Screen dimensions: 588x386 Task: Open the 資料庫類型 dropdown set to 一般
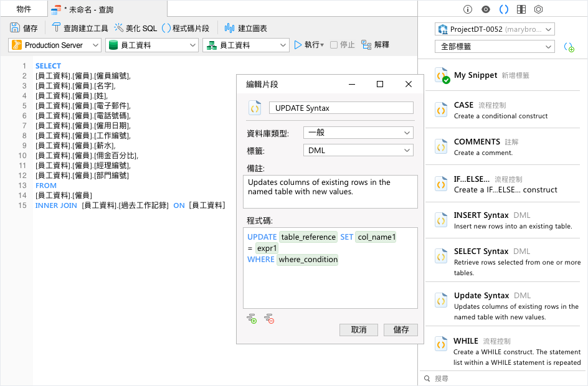click(358, 133)
